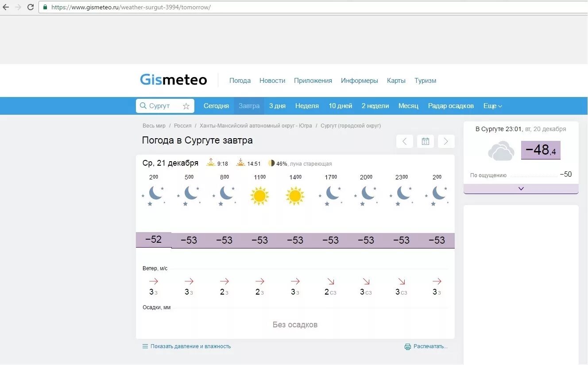Click the 11:00 west wind arrow
This screenshot has height=365, width=588.
260,281
